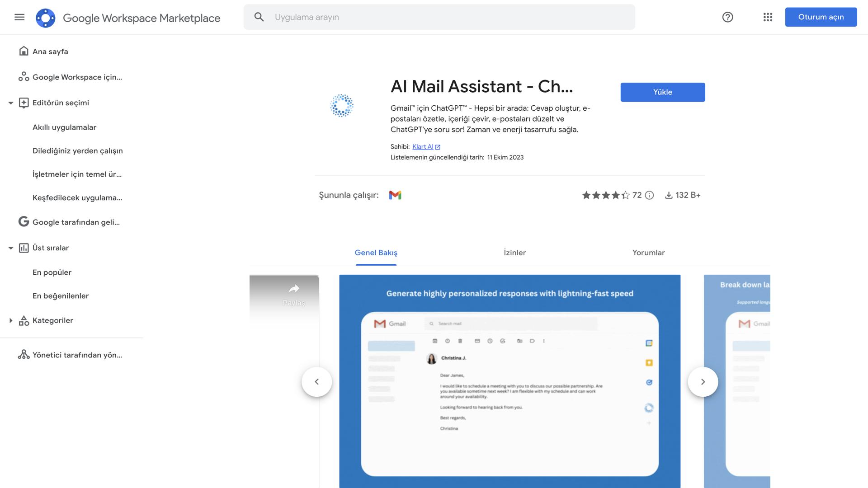Switch to the İzinler tab
Image resolution: width=868 pixels, height=488 pixels.
(x=514, y=253)
